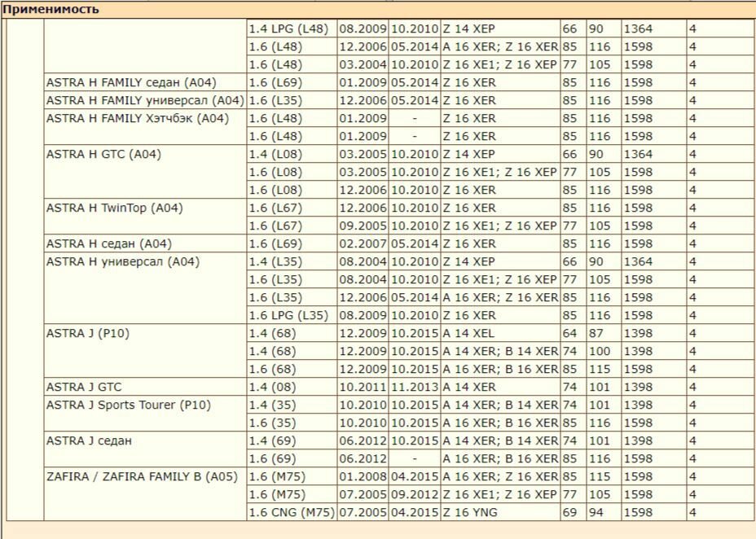Image resolution: width=756 pixels, height=539 pixels.
Task: Click the start date '10.2011'
Action: point(363,387)
